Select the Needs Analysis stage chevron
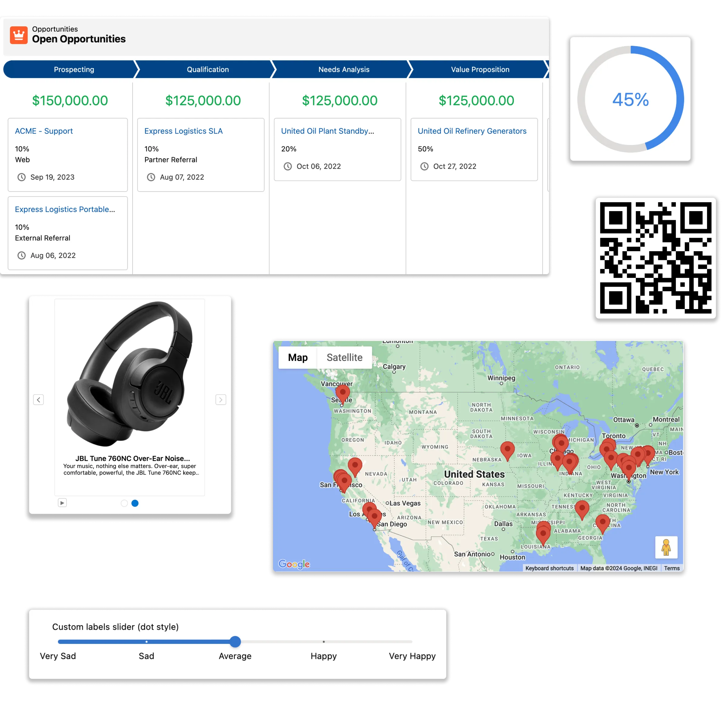The image size is (728, 728). (x=344, y=69)
